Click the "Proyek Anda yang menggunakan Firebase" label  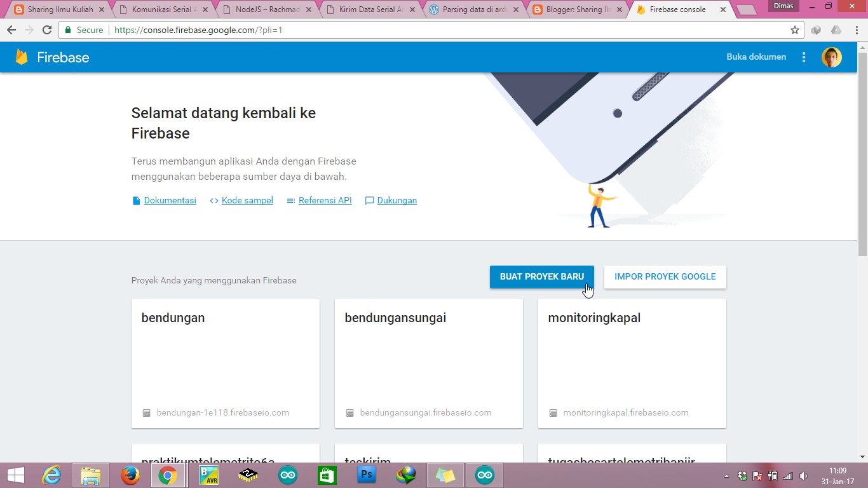(x=214, y=280)
